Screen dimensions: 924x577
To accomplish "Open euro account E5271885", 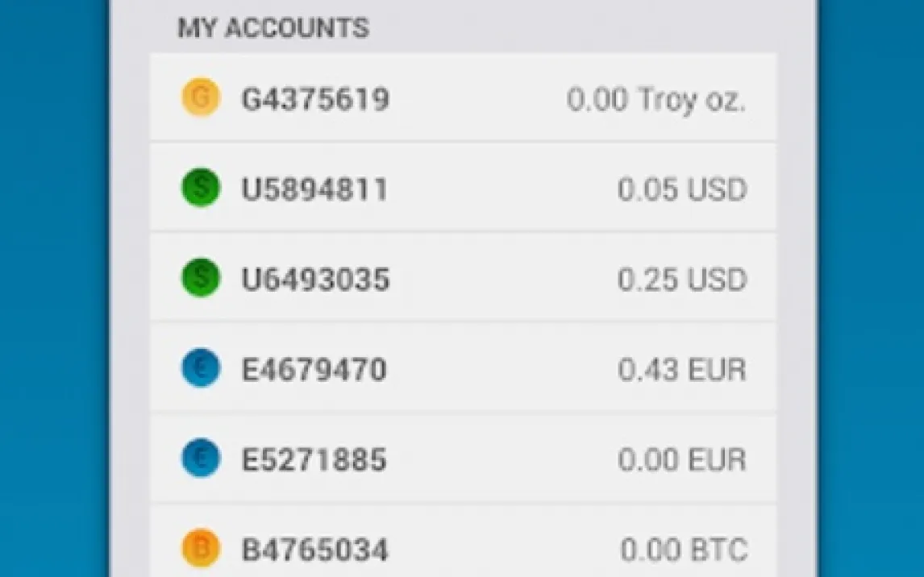I will click(x=314, y=460).
